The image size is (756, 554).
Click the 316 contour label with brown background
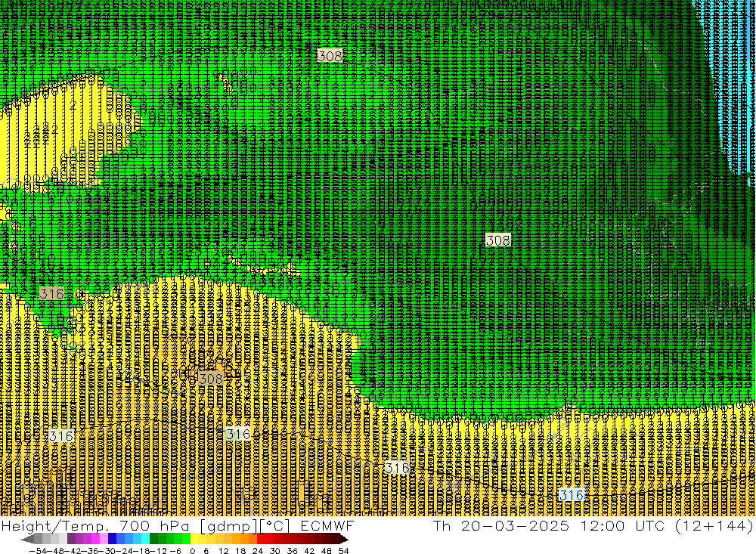click(51, 294)
